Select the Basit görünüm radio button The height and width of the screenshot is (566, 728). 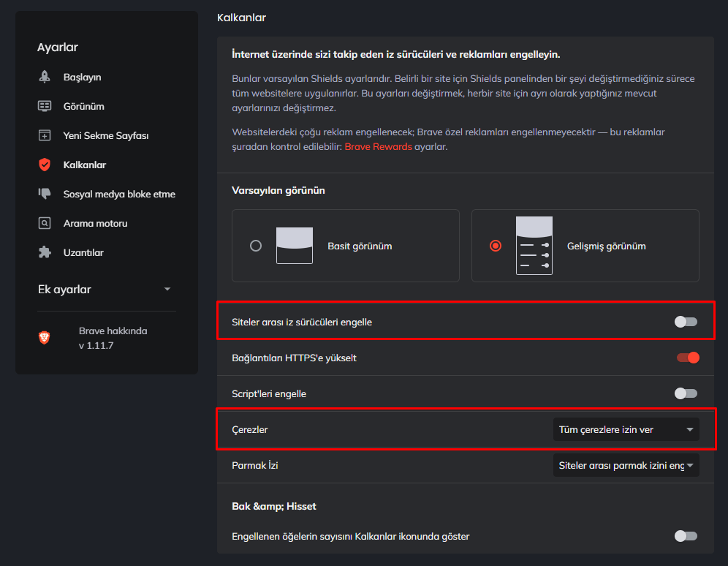(x=256, y=246)
